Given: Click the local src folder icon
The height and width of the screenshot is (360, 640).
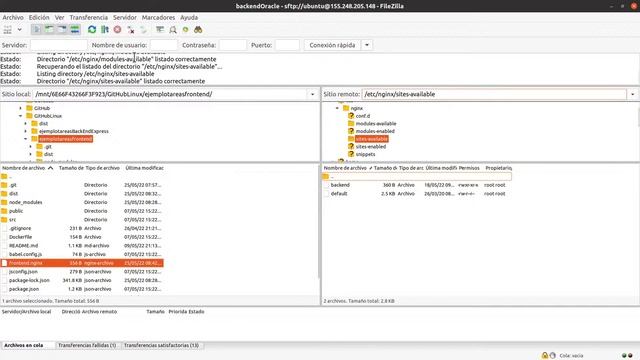Looking at the screenshot, I should coord(4,220).
